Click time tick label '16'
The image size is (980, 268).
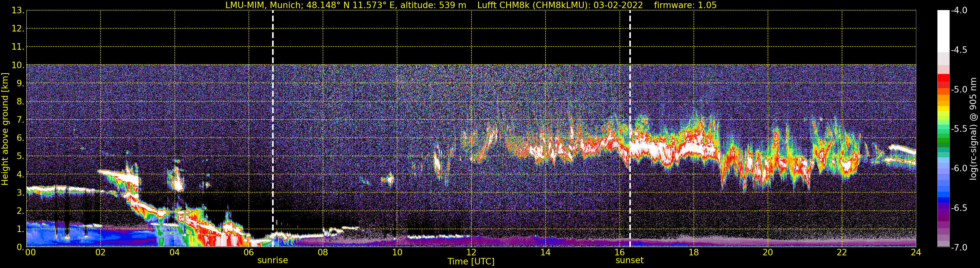pyautogui.click(x=620, y=252)
